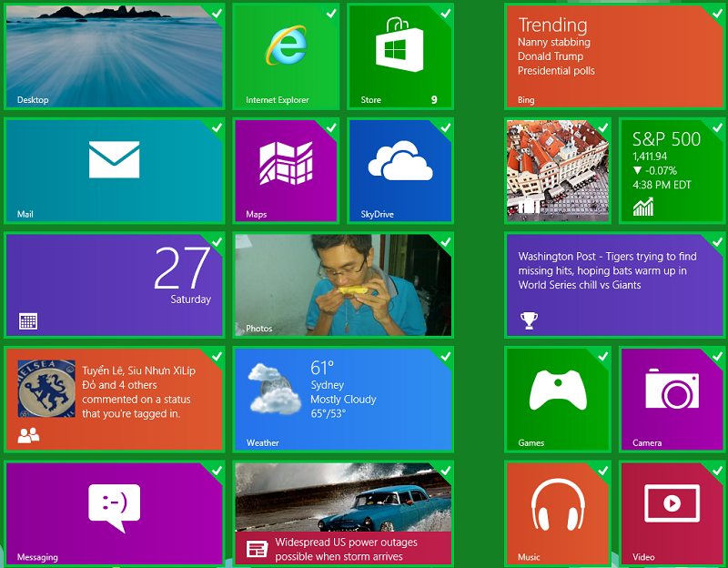The height and width of the screenshot is (568, 728).
Task: Open the Travel tile city photo
Action: pyautogui.click(x=558, y=170)
